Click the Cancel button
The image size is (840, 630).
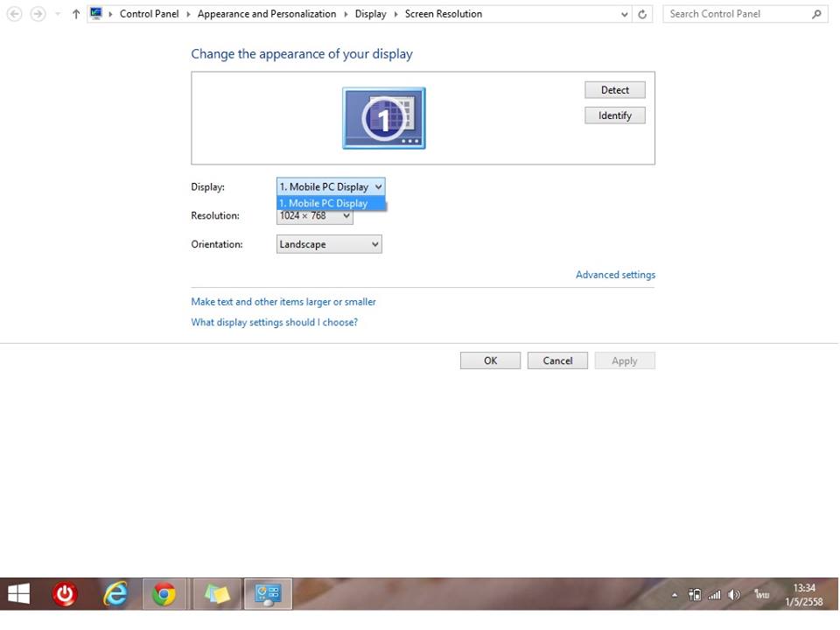[557, 360]
